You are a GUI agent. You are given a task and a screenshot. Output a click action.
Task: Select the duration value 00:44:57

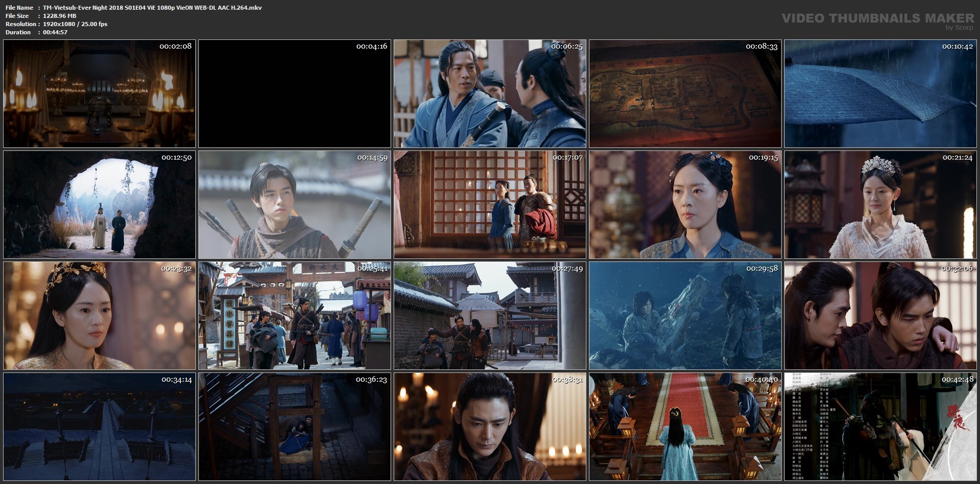55,32
